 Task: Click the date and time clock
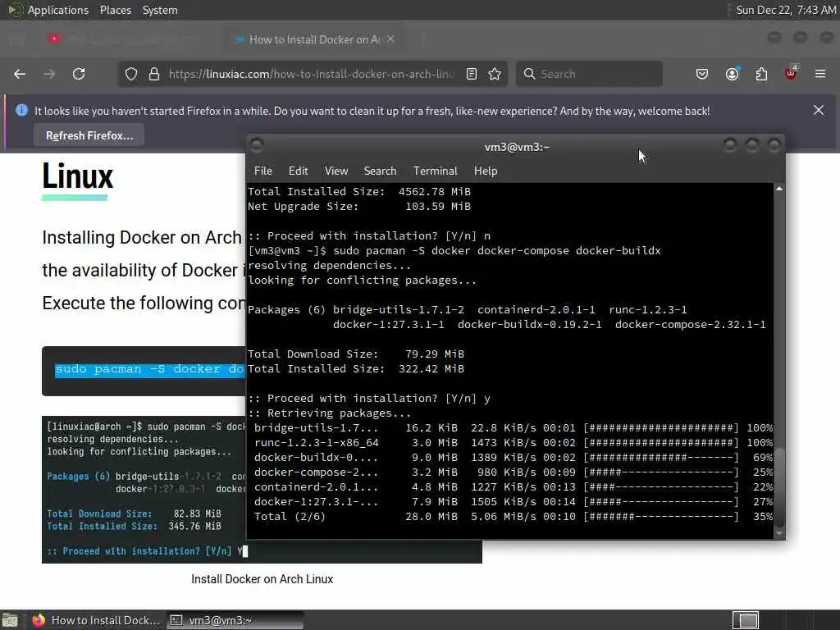[785, 10]
